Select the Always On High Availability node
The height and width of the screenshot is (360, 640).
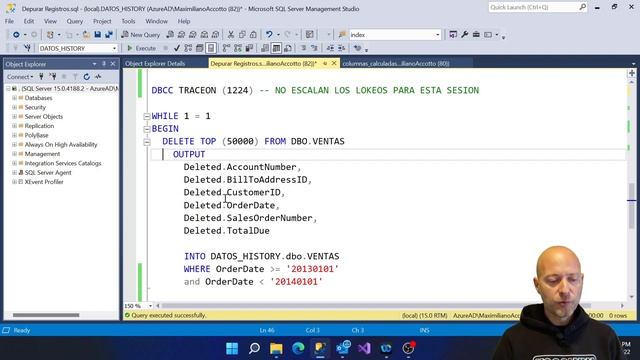click(61, 144)
